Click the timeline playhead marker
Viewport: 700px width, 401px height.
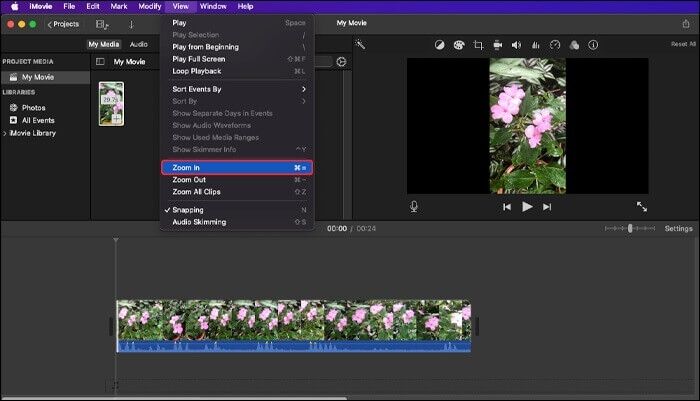tap(116, 240)
